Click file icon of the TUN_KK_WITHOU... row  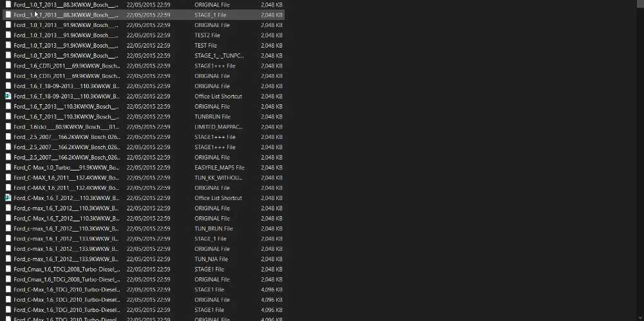pos(8,178)
